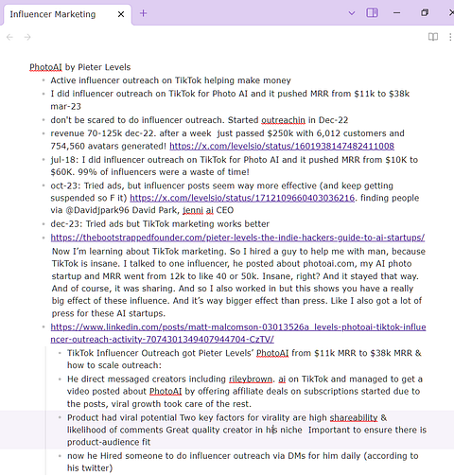
Task: Click the misspelled word outreachin
Action: 283,120
